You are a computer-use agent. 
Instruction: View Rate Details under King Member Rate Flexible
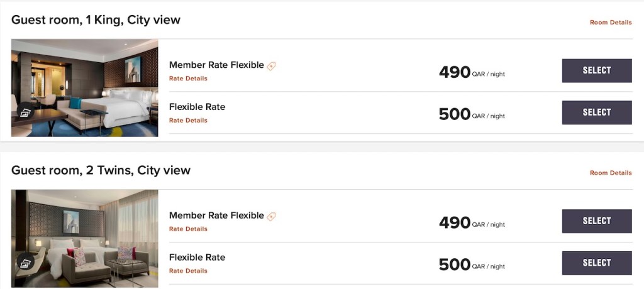pos(188,79)
